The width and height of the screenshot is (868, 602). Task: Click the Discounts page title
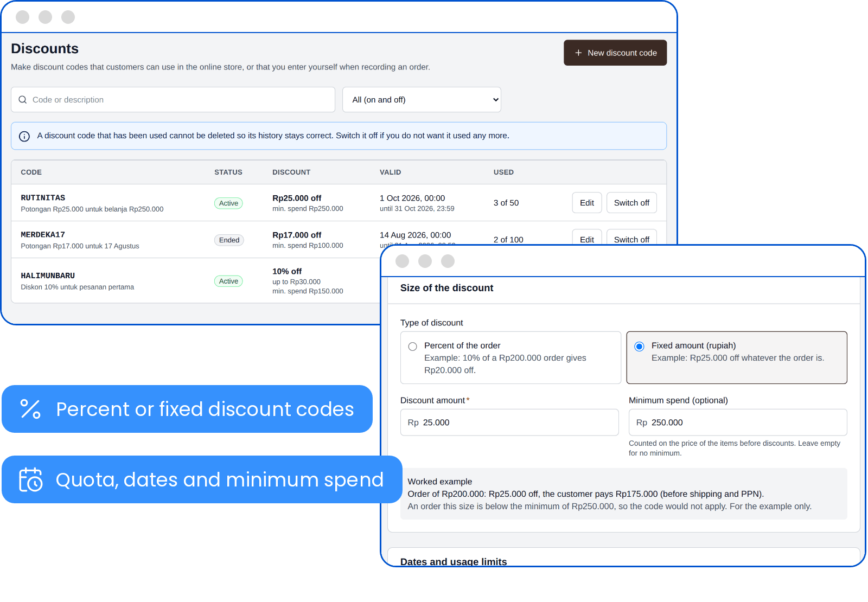(x=45, y=49)
